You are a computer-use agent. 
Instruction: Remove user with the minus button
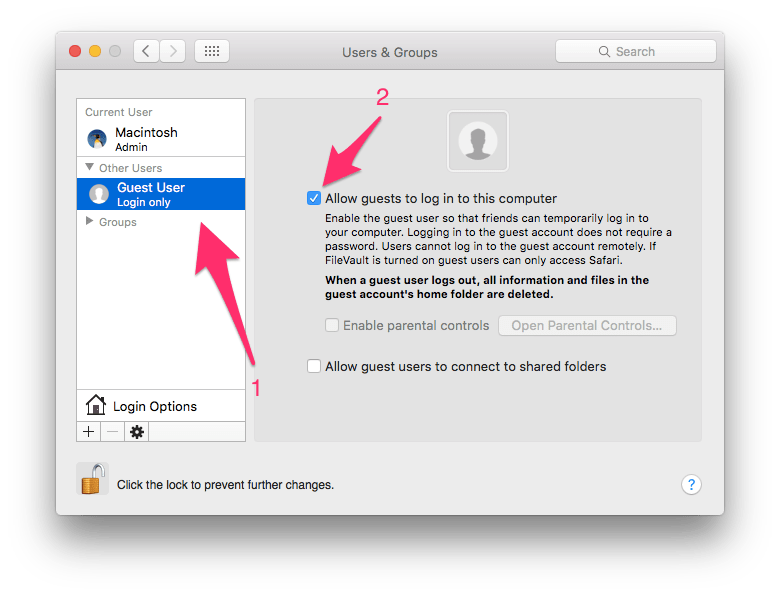click(x=112, y=432)
